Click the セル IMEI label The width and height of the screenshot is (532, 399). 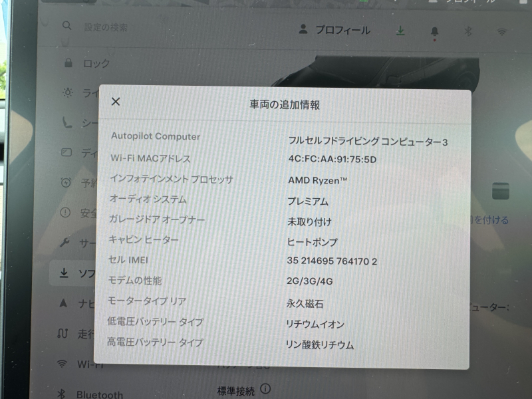coord(128,260)
